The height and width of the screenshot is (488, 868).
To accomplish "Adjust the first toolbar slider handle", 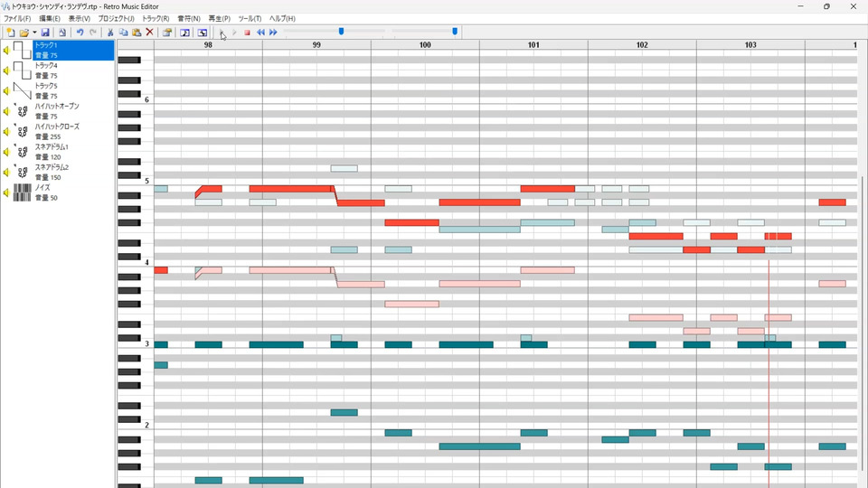I will [x=342, y=32].
